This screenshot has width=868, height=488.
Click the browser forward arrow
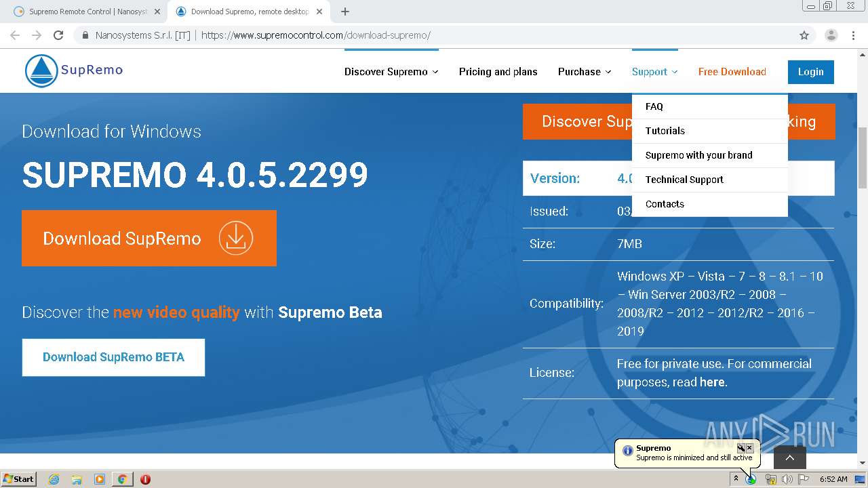click(x=37, y=35)
